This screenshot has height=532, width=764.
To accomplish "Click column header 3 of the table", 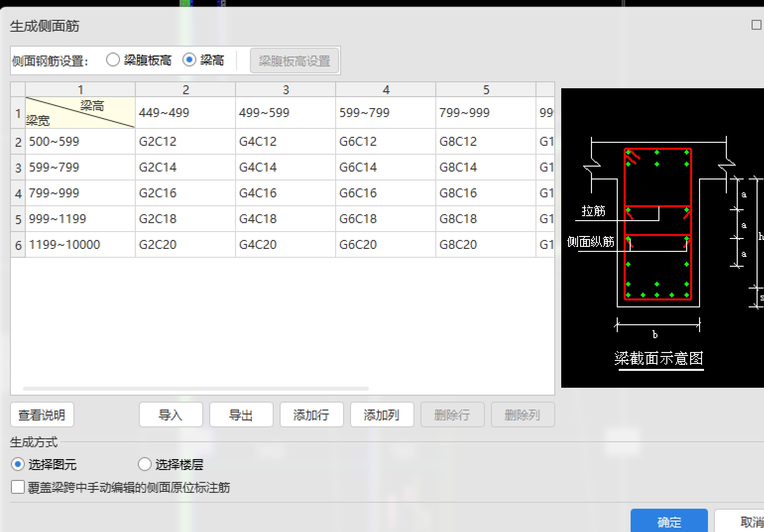I will 286,89.
